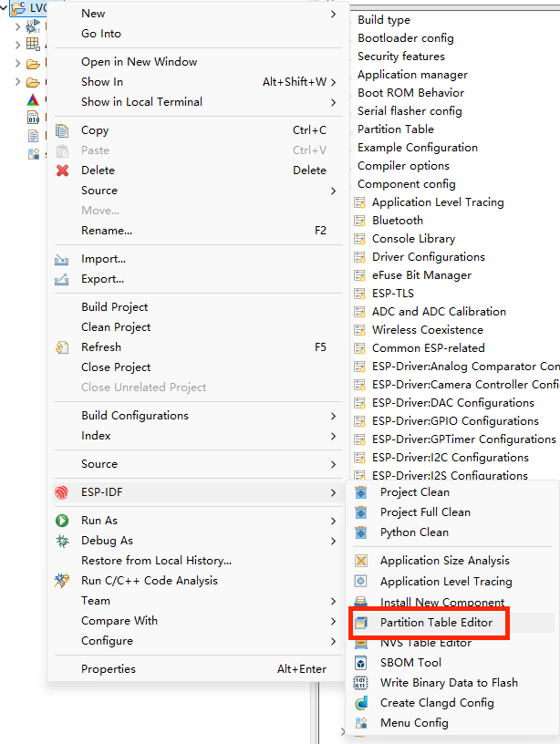Expand the Configure submenu arrow
The height and width of the screenshot is (744, 560).
pyautogui.click(x=333, y=642)
